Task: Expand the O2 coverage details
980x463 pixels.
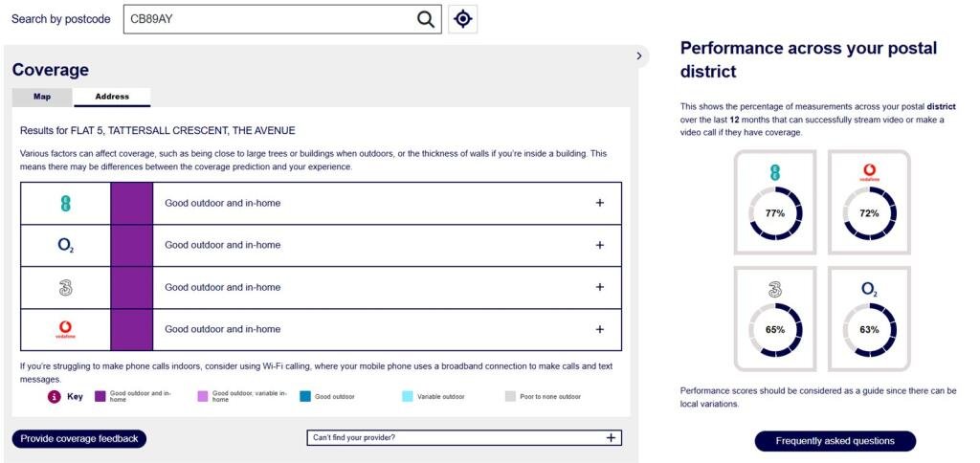Action: pyautogui.click(x=600, y=245)
